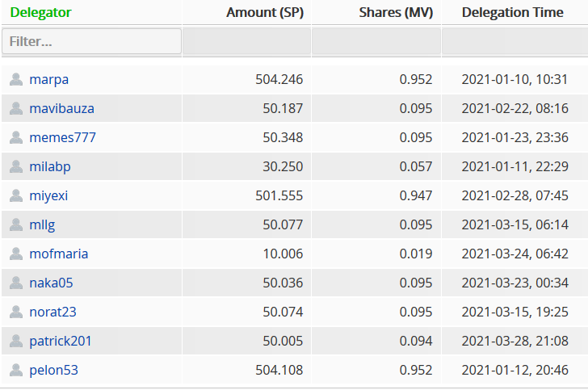588x390 pixels.
Task: Sort by the Shares (MV) column header
Action: (x=396, y=12)
